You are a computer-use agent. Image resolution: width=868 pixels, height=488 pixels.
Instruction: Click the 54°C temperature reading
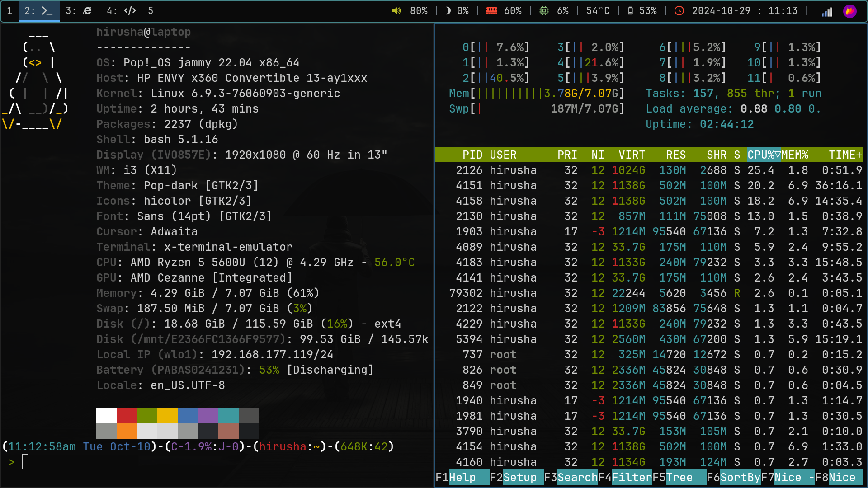(598, 11)
